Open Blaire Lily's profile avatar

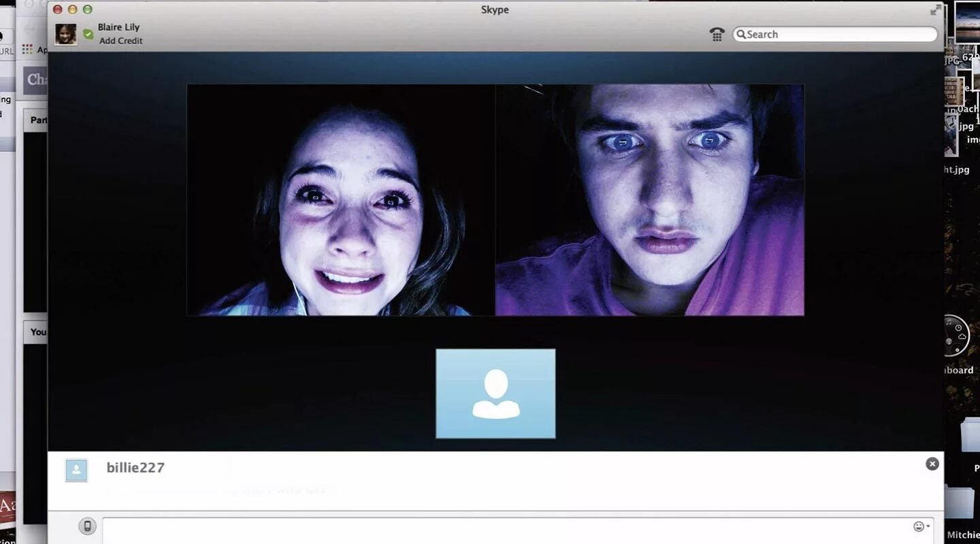66,34
